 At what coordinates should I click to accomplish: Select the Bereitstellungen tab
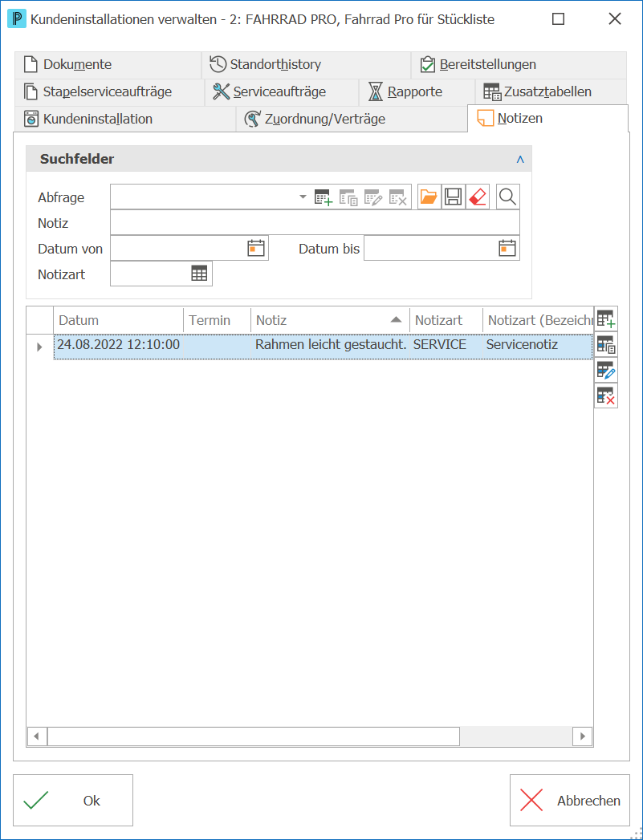coord(519,65)
